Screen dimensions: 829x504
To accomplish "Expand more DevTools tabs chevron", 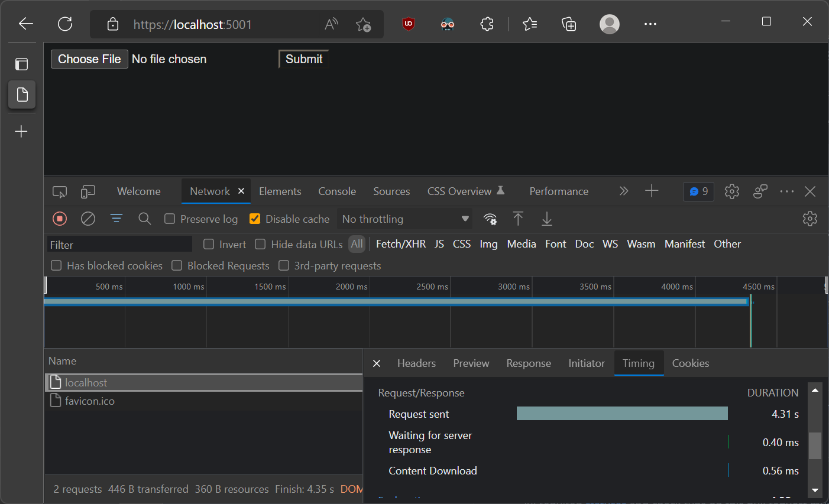I will (x=623, y=191).
